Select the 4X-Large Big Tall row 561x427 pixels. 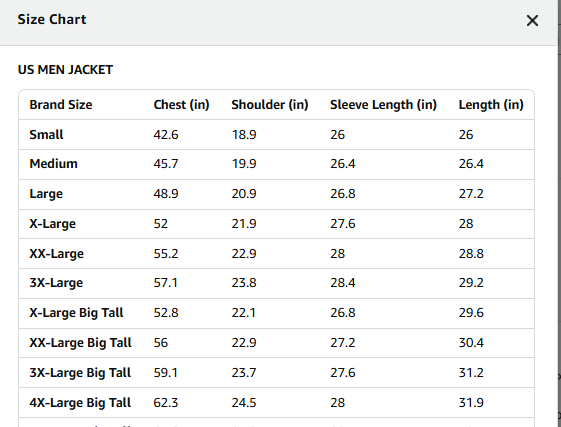tap(277, 403)
